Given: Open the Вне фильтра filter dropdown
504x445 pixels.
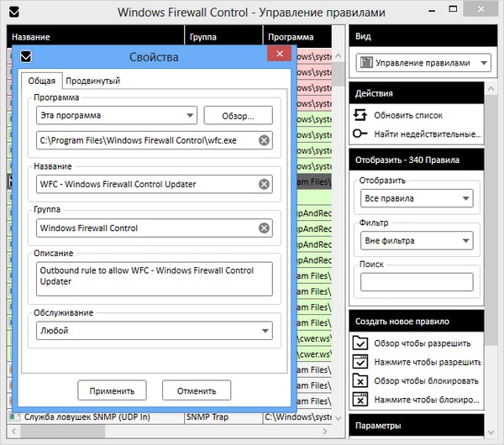Looking at the screenshot, I should pyautogui.click(x=416, y=241).
